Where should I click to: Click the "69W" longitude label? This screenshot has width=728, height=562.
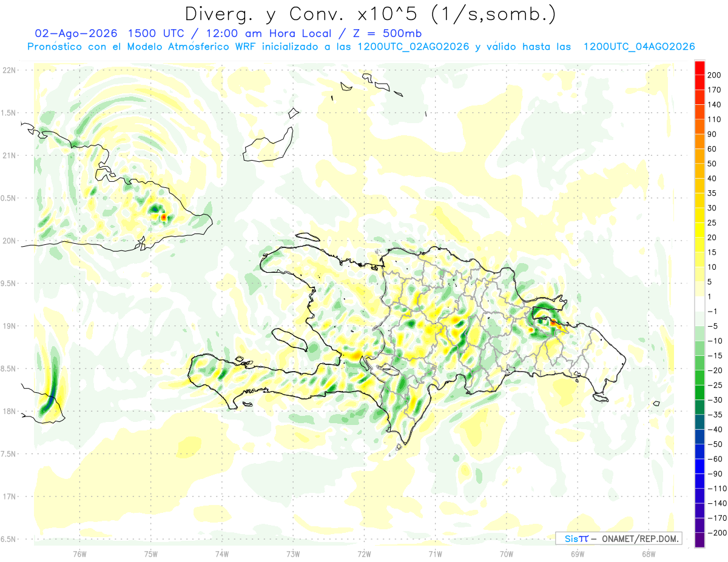click(x=578, y=554)
